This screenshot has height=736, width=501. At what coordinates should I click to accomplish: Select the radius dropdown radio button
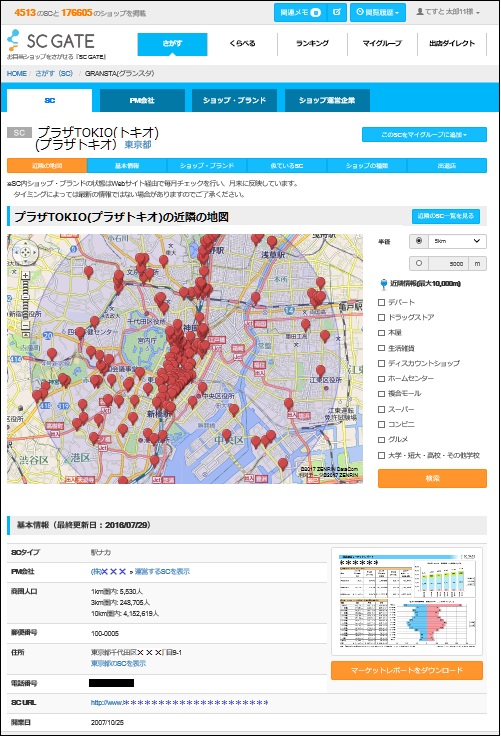pyautogui.click(x=418, y=241)
